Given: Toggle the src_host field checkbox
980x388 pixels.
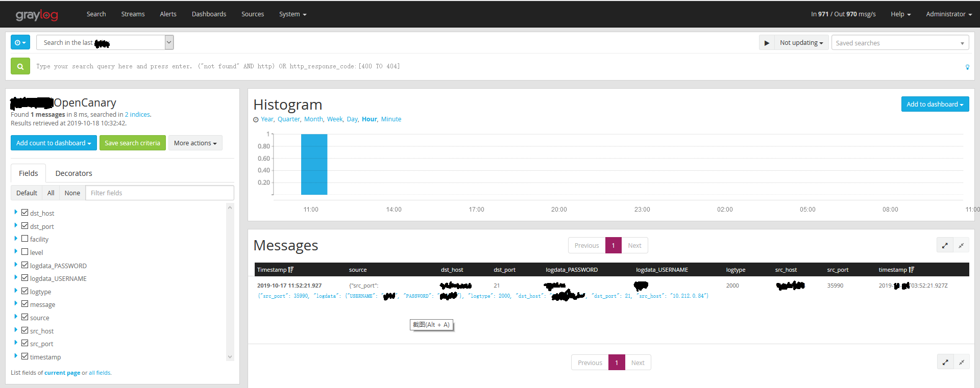Looking at the screenshot, I should point(24,330).
